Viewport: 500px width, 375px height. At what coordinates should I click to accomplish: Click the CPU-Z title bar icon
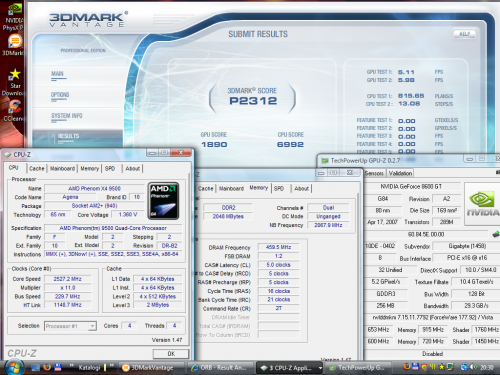(7, 154)
